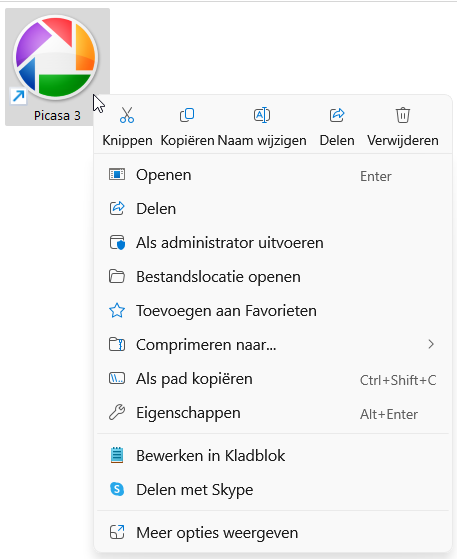The image size is (457, 559).
Task: Click the Naam wijzigen rename icon
Action: click(262, 115)
